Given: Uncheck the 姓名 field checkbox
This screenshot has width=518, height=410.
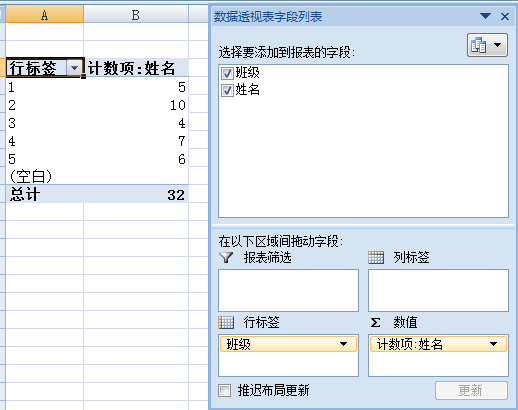Looking at the screenshot, I should click(227, 90).
